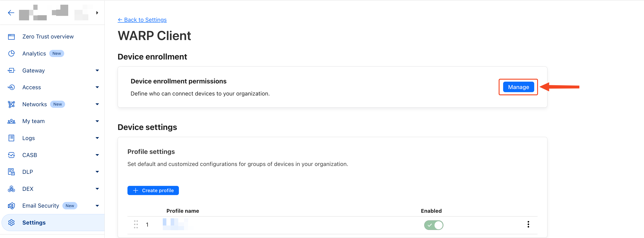644x238 pixels.
Task: Disable the profile 1 enabled toggle
Action: pos(434,225)
